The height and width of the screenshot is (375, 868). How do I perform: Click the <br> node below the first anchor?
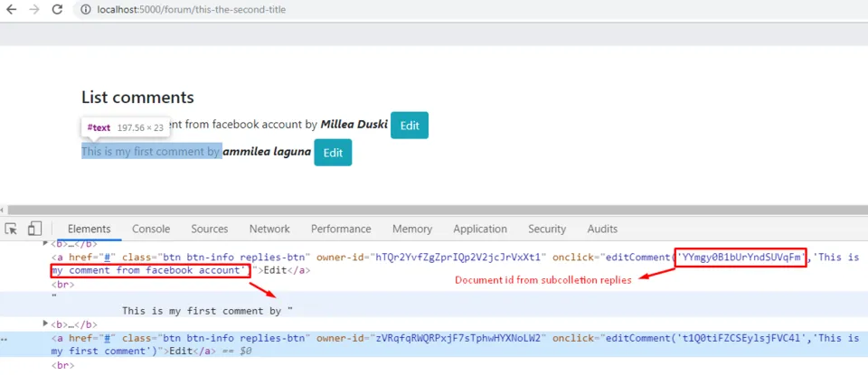[62, 285]
